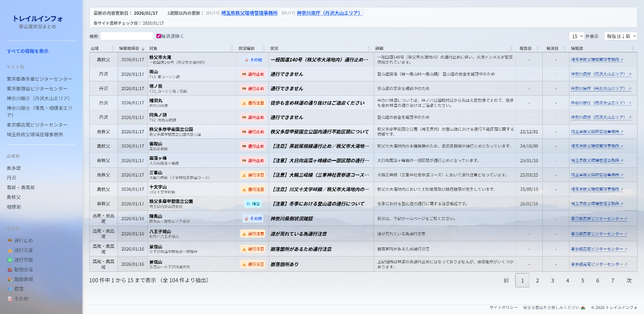This screenshot has width=644, height=314.
Task: Go to page 2 of the results
Action: click(537, 280)
